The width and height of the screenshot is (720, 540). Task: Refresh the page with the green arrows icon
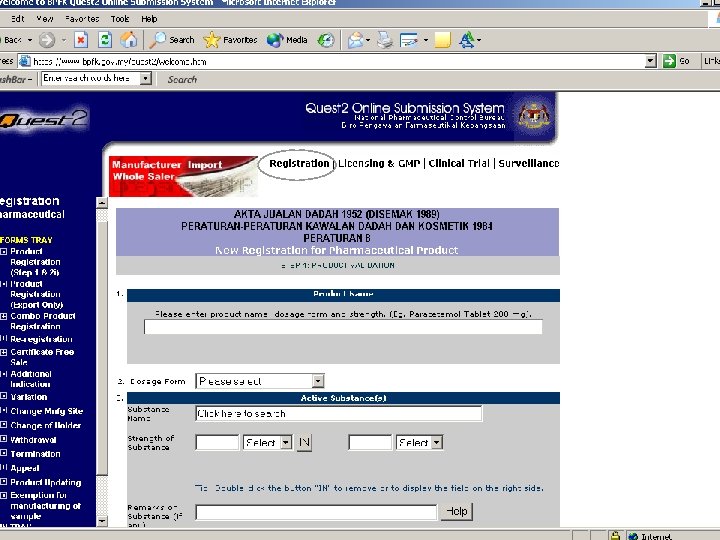[105, 40]
